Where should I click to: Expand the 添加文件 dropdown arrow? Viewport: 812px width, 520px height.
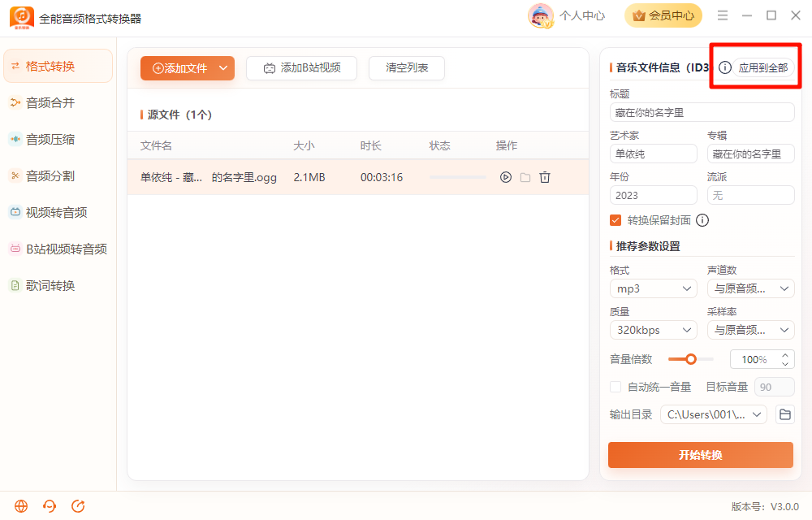(x=223, y=68)
